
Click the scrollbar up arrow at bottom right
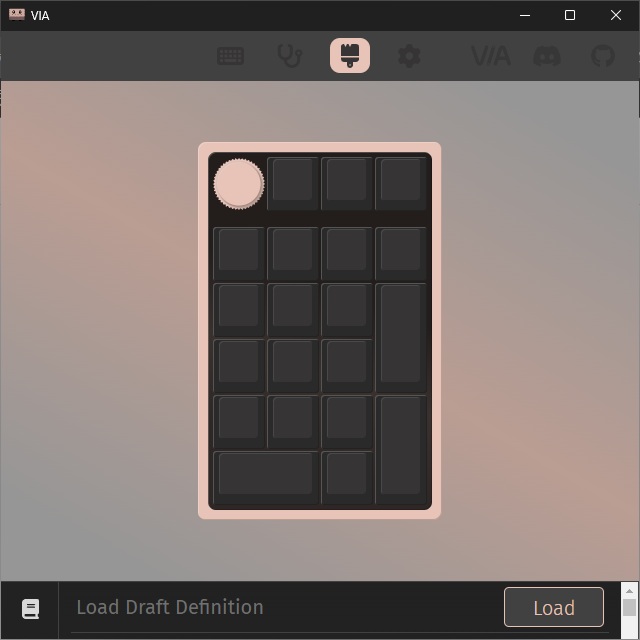click(629, 592)
